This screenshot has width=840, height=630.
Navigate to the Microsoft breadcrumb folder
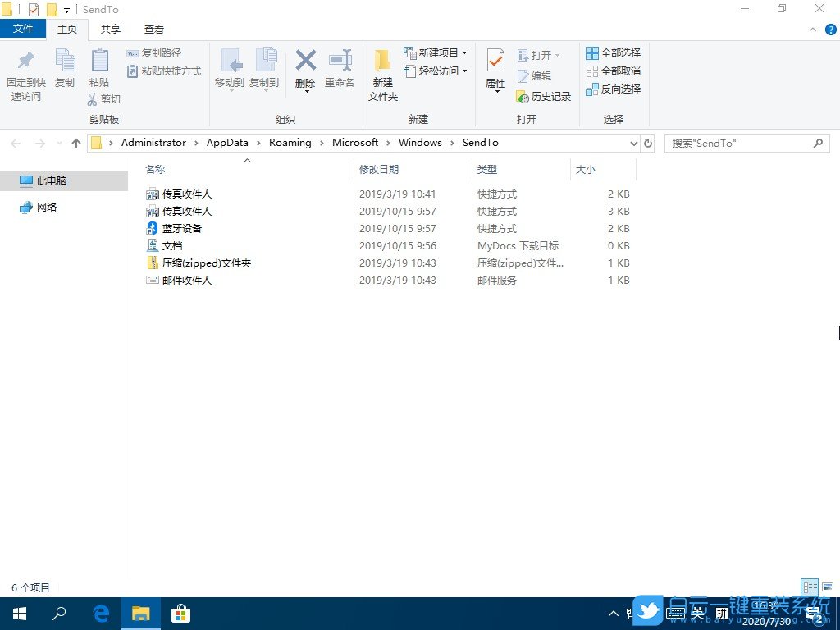(x=355, y=142)
